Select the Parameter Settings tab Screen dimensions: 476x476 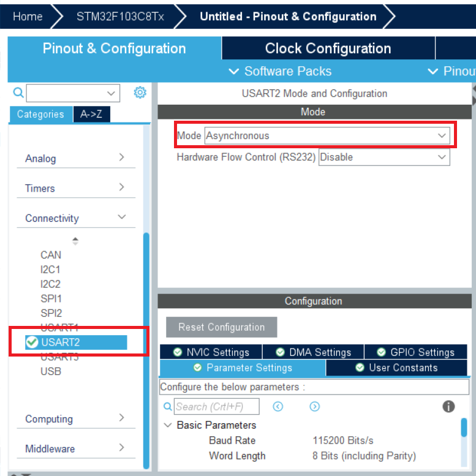pyautogui.click(x=243, y=368)
